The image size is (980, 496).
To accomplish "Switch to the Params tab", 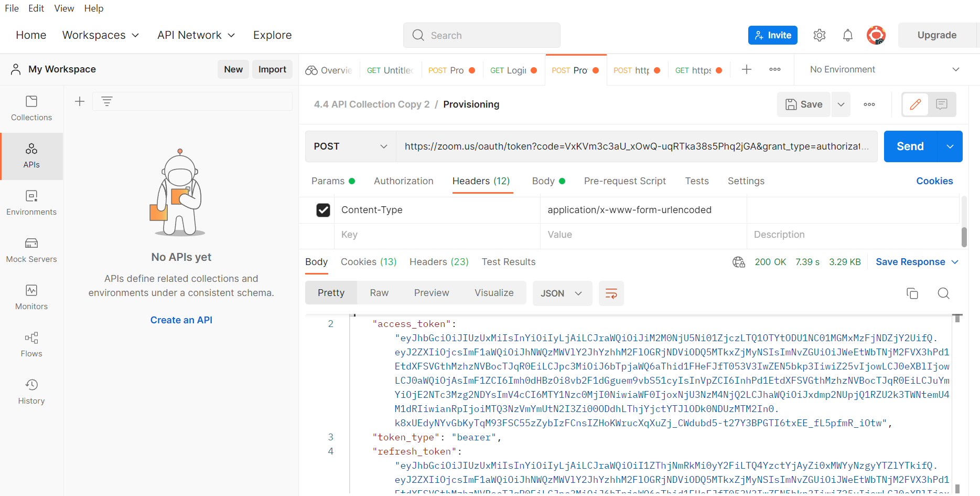I will click(333, 181).
